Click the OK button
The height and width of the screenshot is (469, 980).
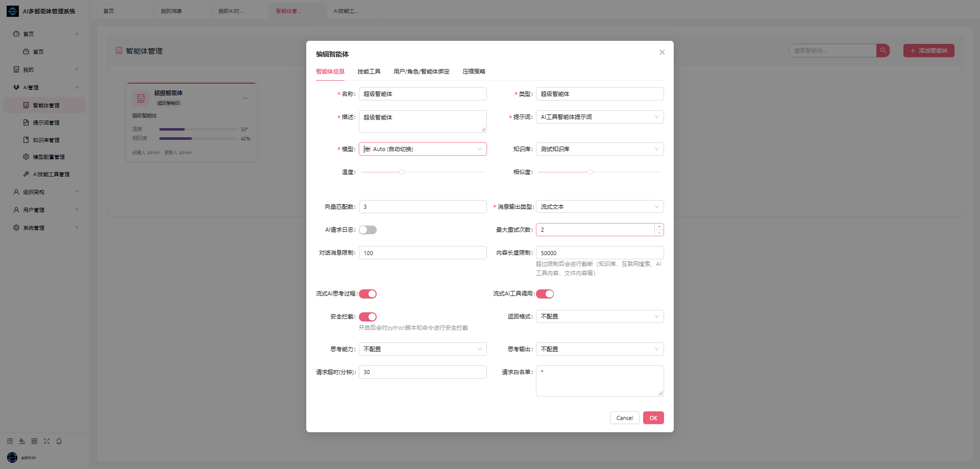coord(653,418)
